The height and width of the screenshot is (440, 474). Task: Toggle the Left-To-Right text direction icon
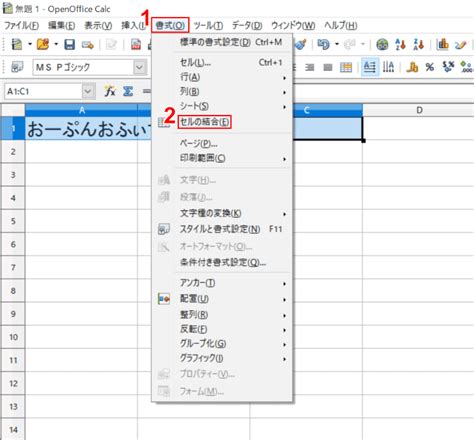pos(370,67)
